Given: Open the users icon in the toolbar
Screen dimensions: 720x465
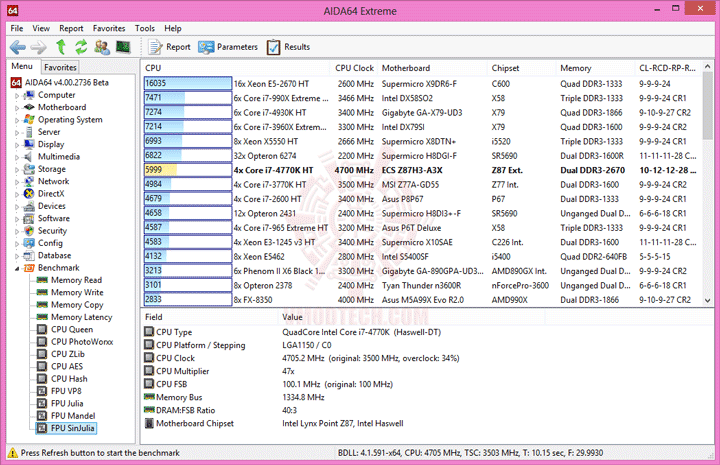Looking at the screenshot, I should (x=102, y=47).
